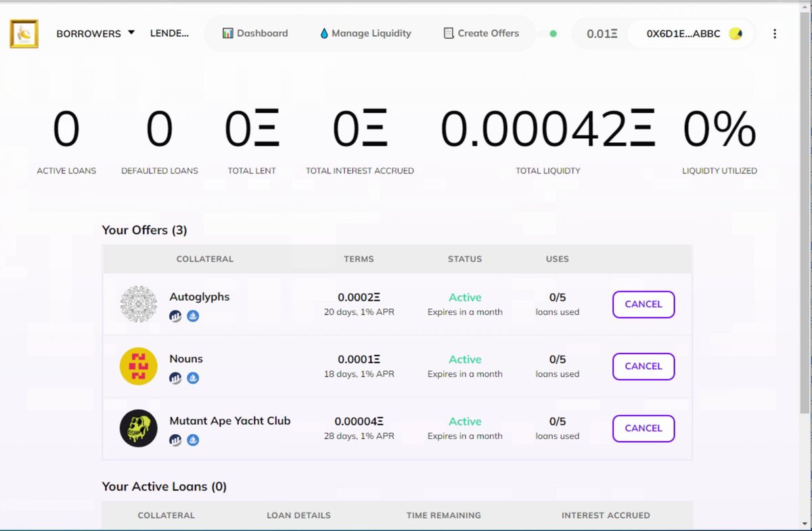Click the Your Offers (3) heading

144,230
